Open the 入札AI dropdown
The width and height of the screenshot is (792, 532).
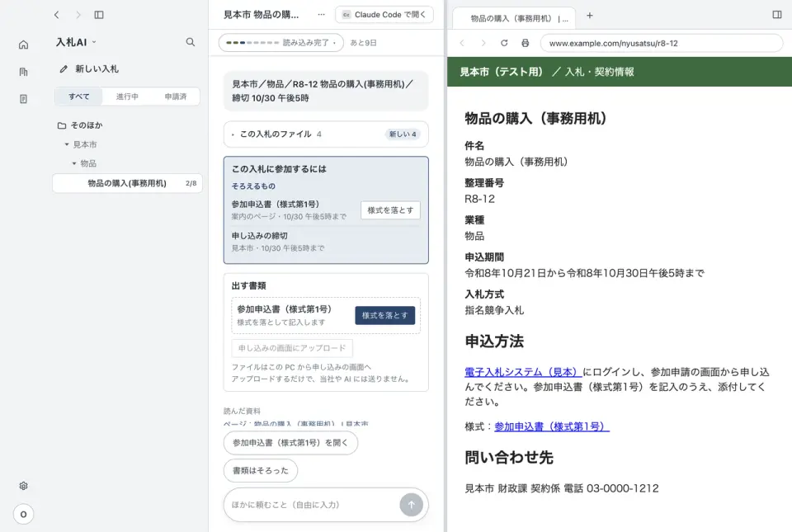coord(76,42)
